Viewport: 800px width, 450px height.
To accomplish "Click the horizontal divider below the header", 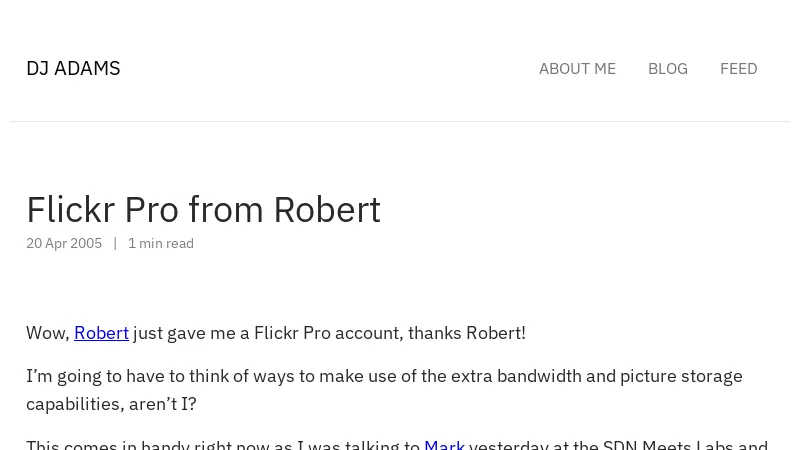I will coord(400,121).
